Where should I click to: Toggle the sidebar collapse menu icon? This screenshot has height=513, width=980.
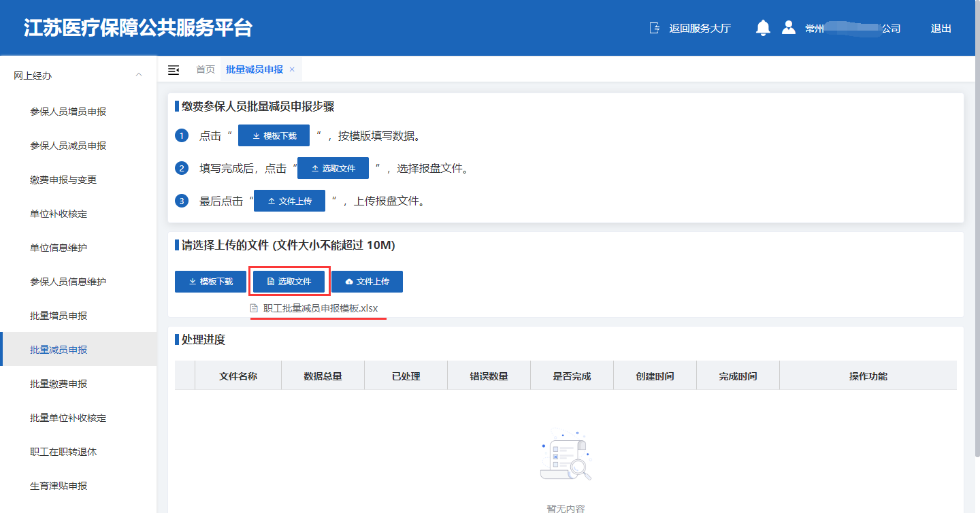tap(174, 70)
